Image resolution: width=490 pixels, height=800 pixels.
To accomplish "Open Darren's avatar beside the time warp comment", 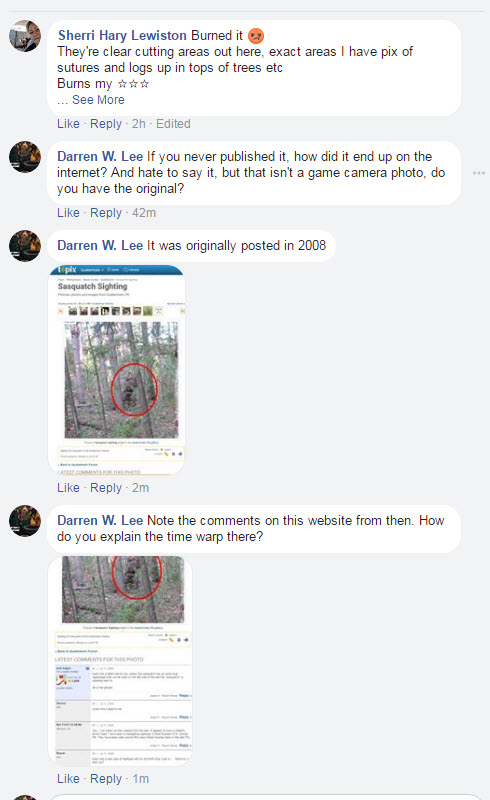I will (x=24, y=521).
